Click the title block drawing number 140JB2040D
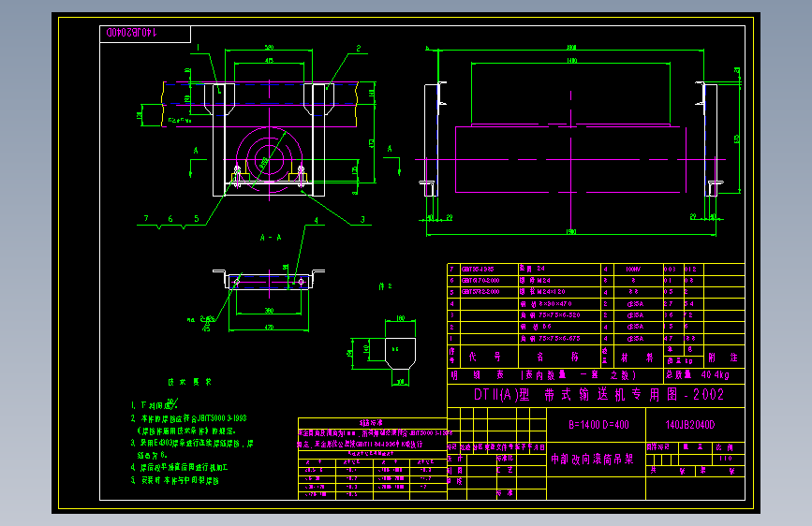The height and width of the screenshot is (526, 812). coord(690,425)
